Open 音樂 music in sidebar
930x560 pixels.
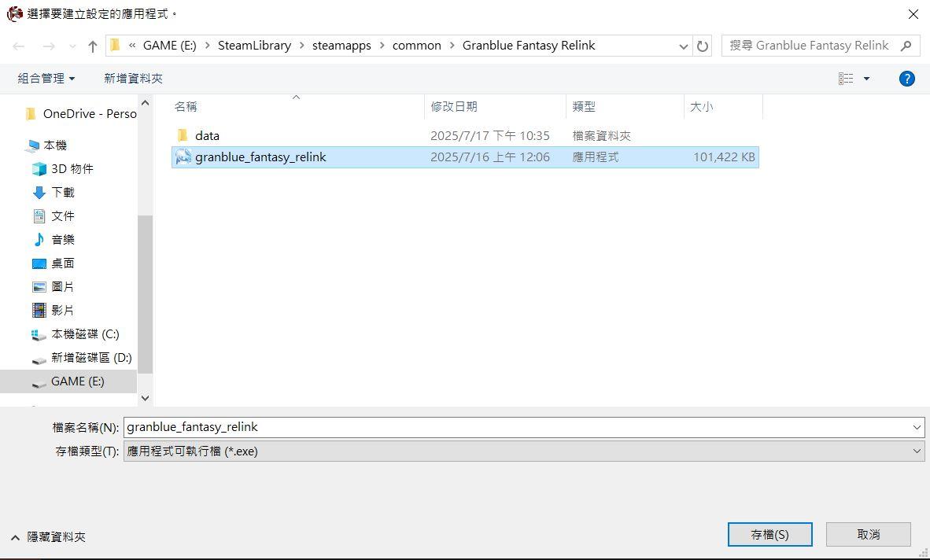[54, 240]
